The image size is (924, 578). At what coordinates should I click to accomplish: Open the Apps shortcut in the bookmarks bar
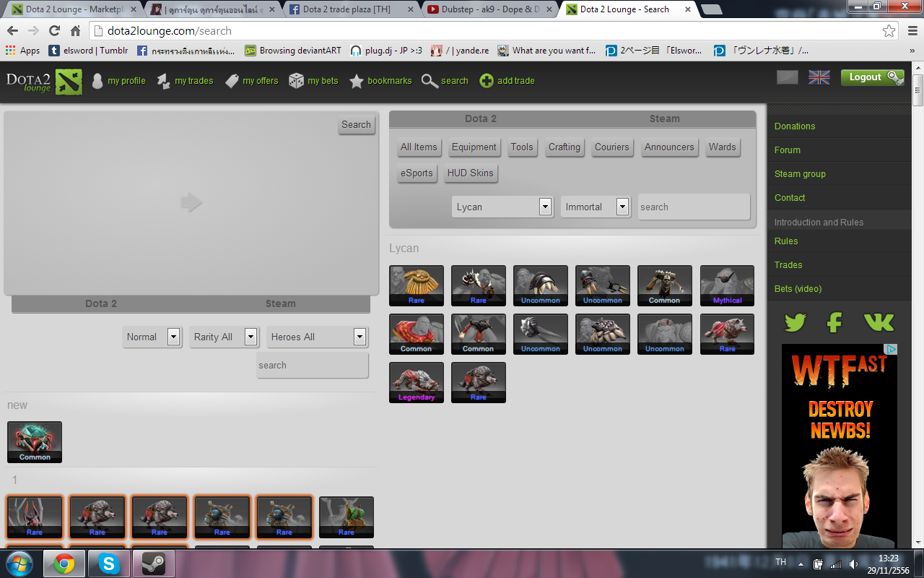(22, 51)
